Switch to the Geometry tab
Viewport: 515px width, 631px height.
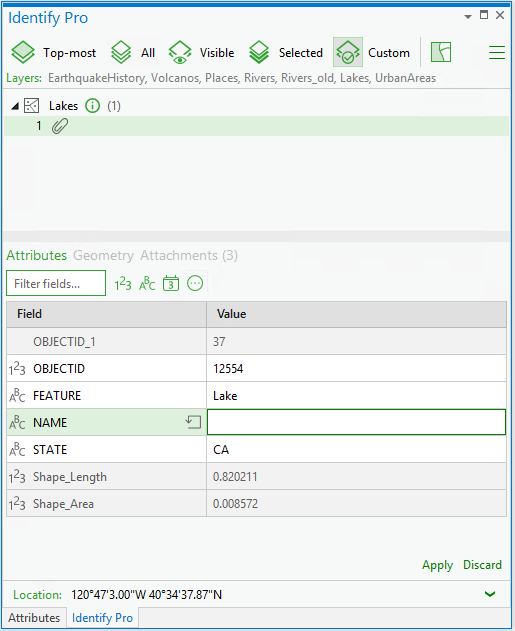pyautogui.click(x=103, y=256)
